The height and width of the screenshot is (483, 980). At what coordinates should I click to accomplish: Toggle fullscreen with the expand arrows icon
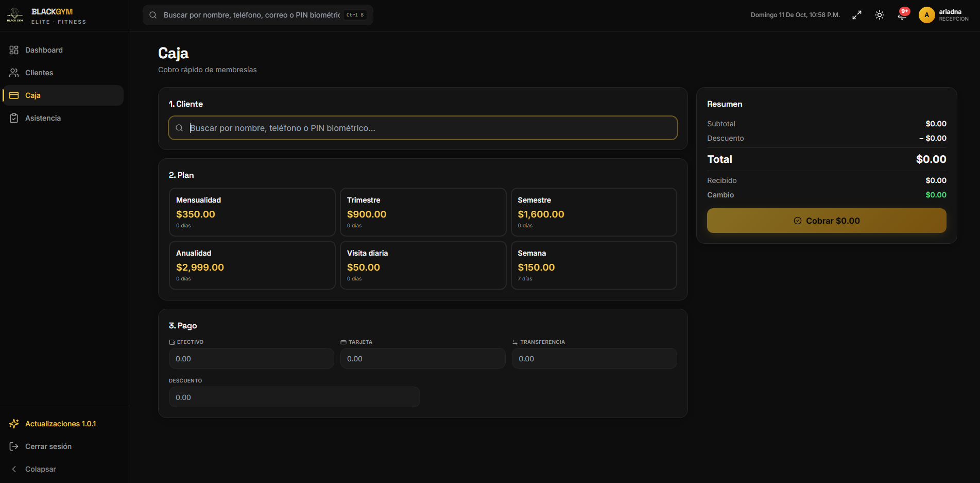[857, 15]
